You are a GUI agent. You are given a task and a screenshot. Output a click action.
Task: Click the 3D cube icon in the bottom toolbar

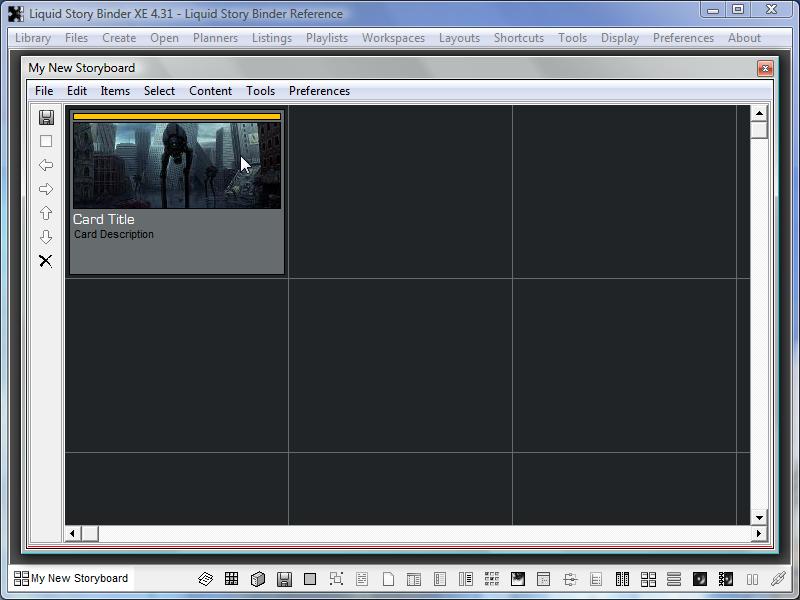[258, 579]
